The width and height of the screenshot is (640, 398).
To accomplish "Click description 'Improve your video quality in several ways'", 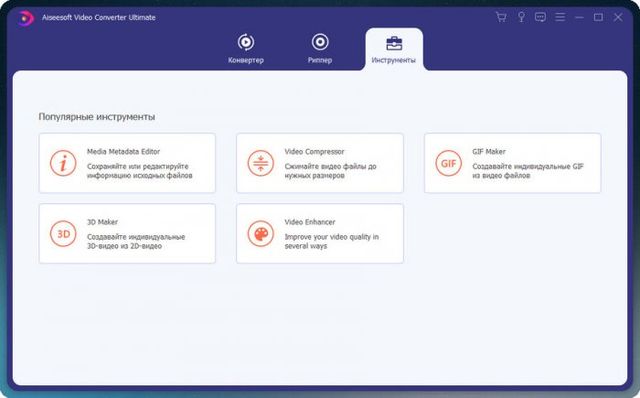I will (331, 242).
